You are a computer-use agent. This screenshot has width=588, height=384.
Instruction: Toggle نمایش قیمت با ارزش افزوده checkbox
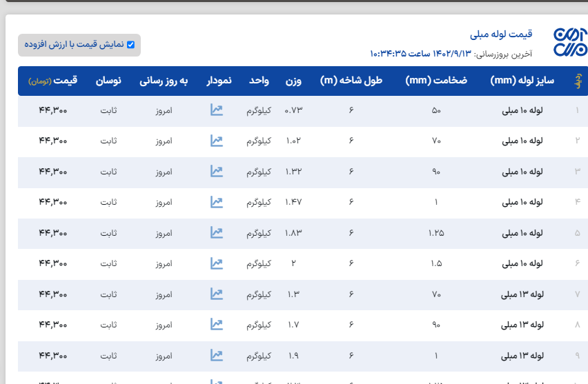(130, 45)
